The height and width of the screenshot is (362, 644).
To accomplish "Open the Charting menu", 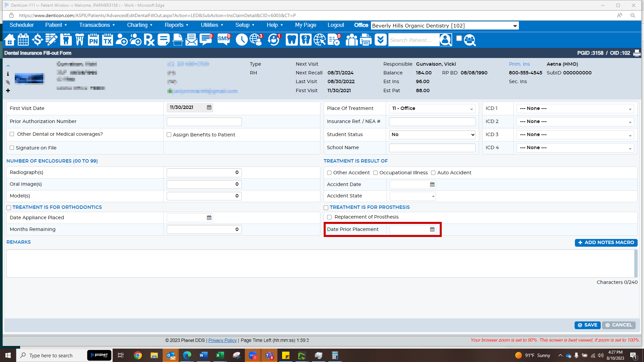I will [140, 25].
